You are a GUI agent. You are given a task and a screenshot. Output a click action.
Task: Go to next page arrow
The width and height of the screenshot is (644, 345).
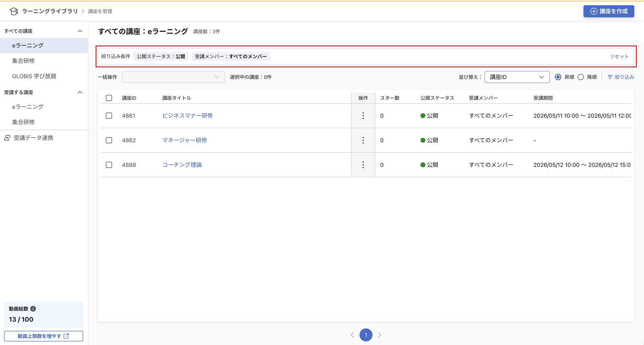(x=379, y=335)
